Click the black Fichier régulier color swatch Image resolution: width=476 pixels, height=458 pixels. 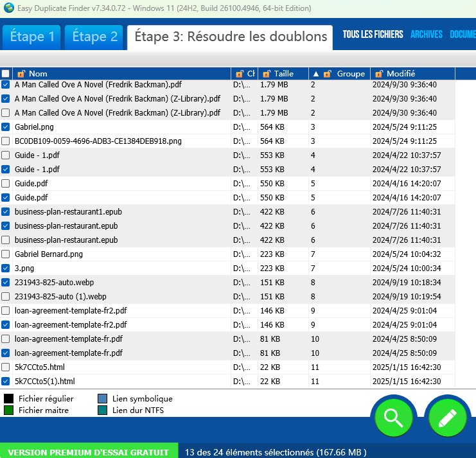8,398
